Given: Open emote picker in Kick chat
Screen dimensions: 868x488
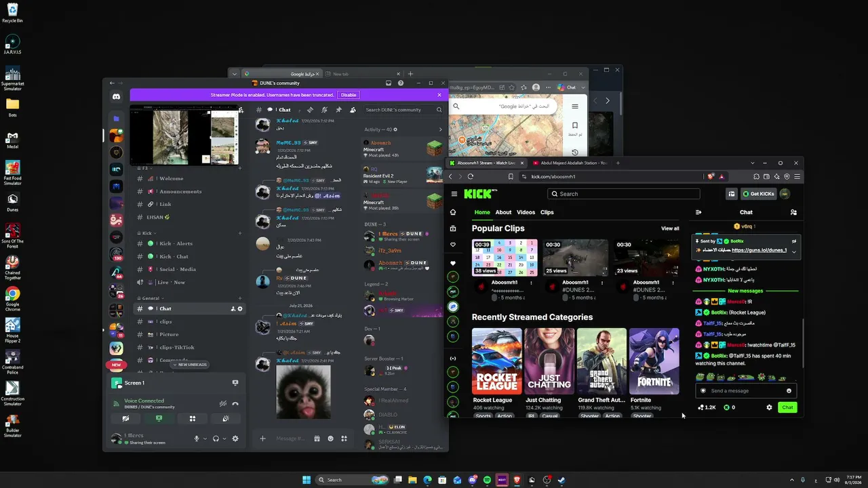Looking at the screenshot, I should (789, 390).
